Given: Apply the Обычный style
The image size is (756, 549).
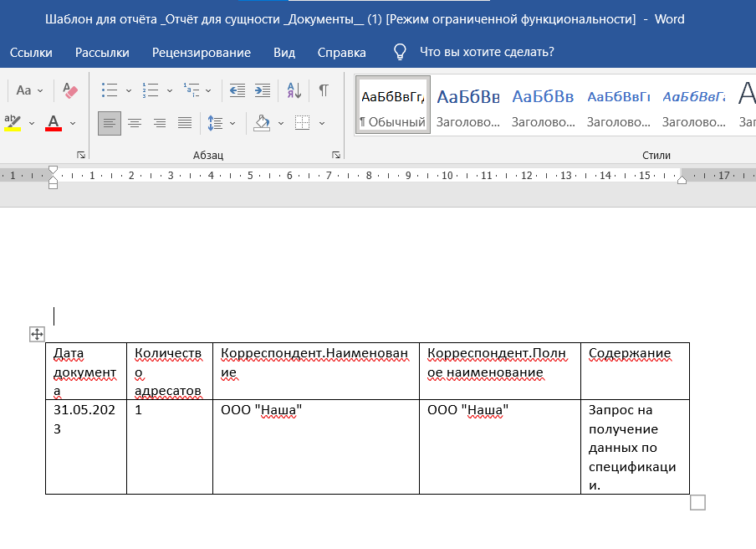Looking at the screenshot, I should [x=392, y=105].
